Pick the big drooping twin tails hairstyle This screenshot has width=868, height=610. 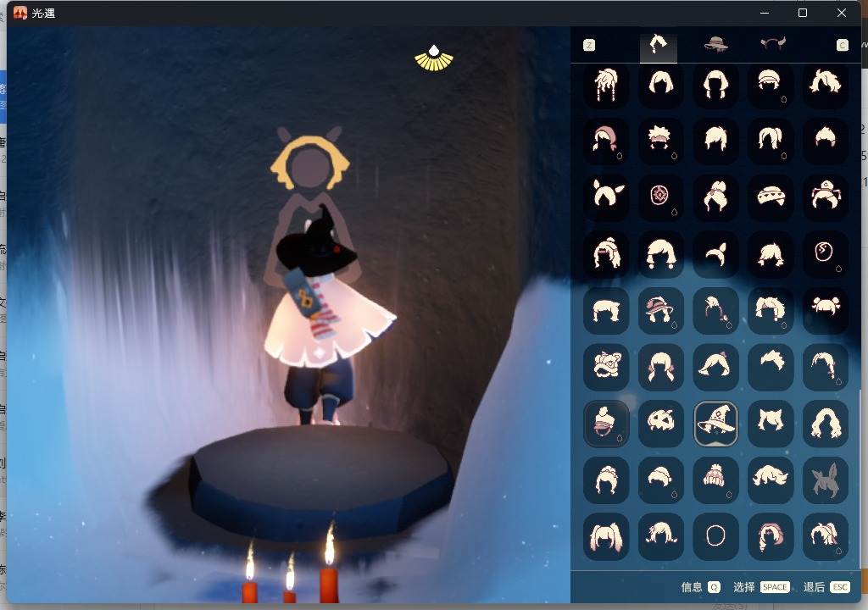[x=606, y=535]
